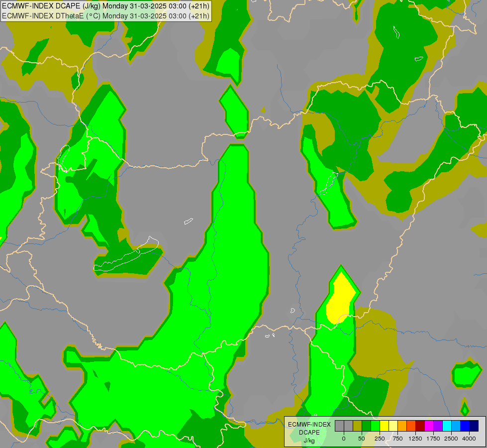Pick the bright yellow legend swatch
The height and width of the screenshot is (448, 487).
pos(384,426)
